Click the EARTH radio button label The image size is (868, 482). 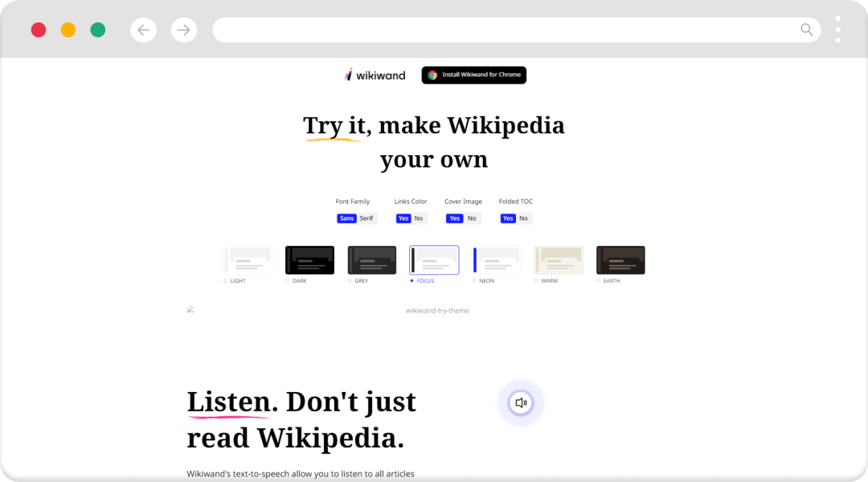(x=608, y=281)
